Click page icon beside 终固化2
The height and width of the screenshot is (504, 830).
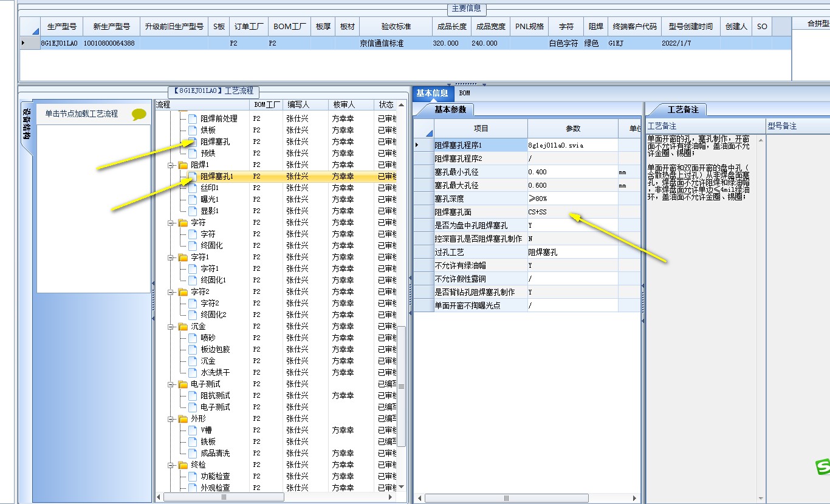(193, 315)
